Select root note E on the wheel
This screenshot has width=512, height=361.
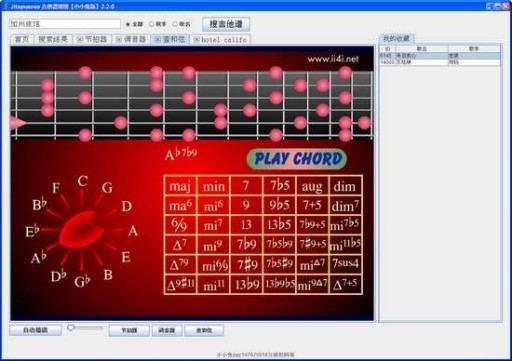click(126, 257)
